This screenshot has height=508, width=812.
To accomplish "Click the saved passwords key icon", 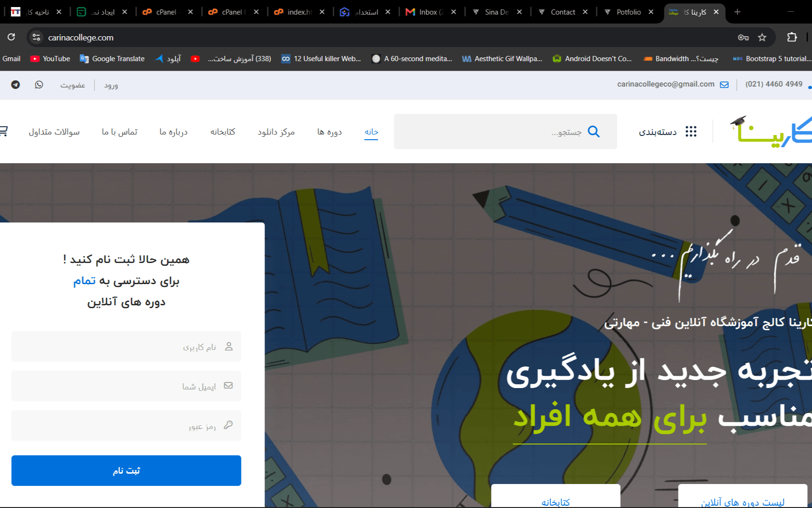I will 743,37.
